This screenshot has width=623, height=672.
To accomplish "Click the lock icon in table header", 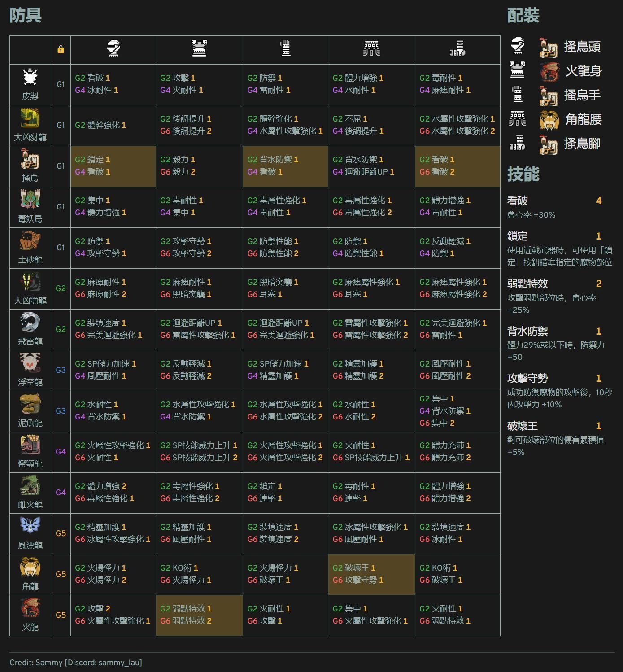I will [61, 49].
